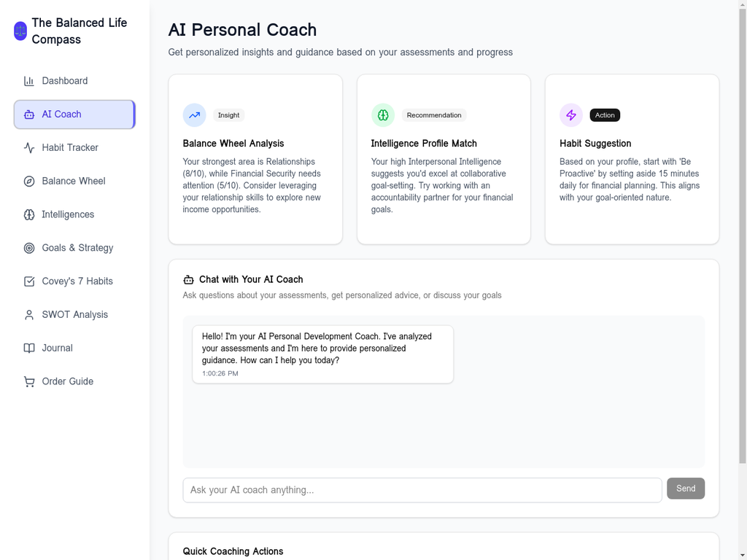Click the Send button
Screen dimensions: 747x560
(x=685, y=489)
